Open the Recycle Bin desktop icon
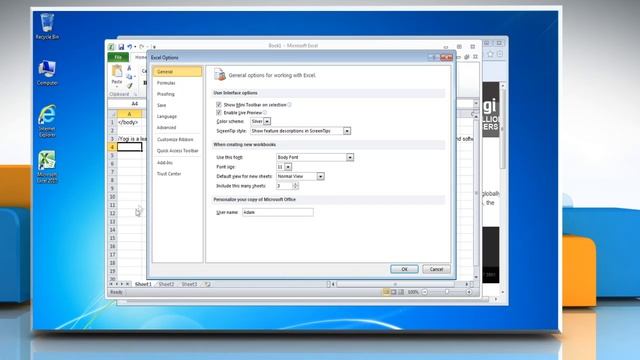Image resolution: width=640 pixels, height=360 pixels. tap(47, 26)
